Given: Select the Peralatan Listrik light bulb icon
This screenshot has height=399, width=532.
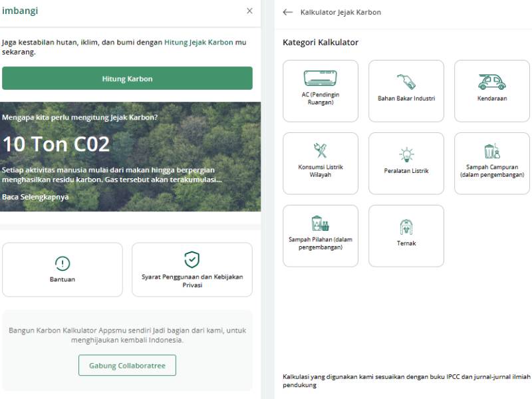Looking at the screenshot, I should pos(406,154).
